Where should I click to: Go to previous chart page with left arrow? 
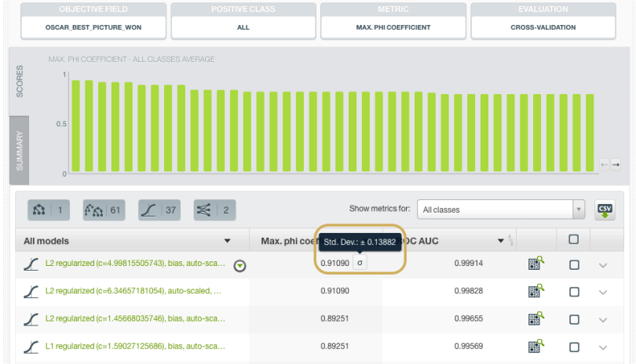click(605, 165)
